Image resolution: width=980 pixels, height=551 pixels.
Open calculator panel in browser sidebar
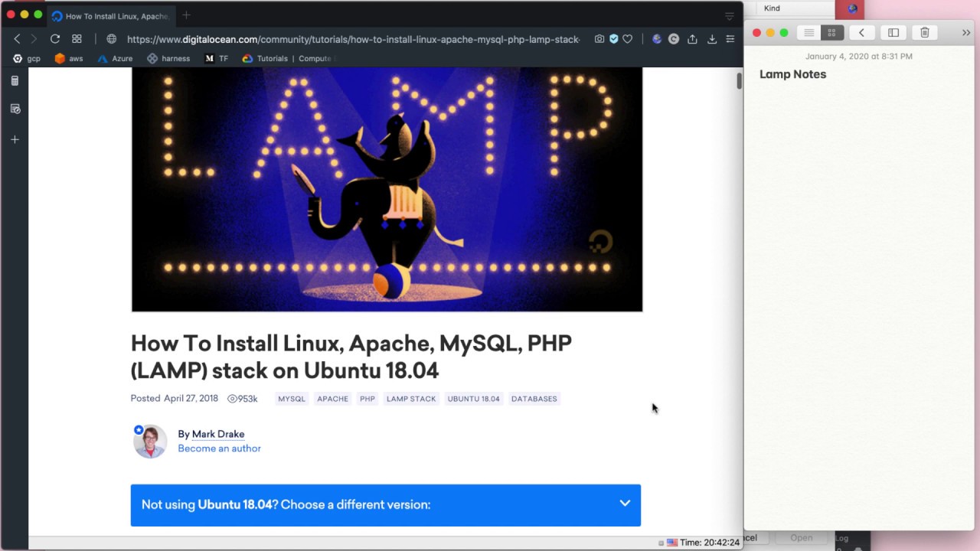click(15, 81)
